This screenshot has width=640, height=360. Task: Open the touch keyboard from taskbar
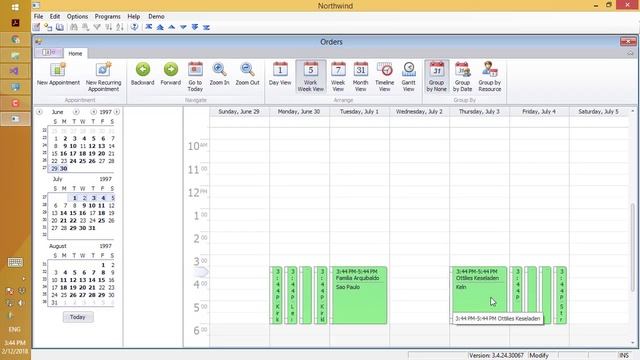[16, 262]
